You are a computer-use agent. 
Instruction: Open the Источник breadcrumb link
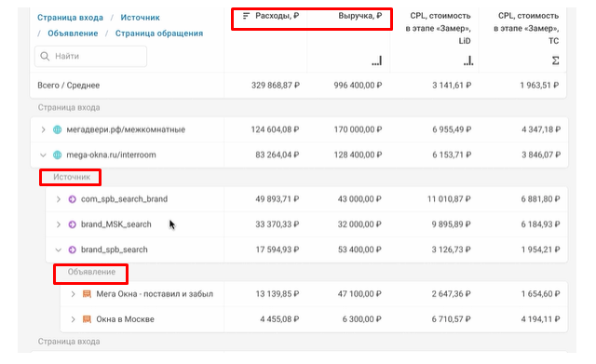[x=141, y=18]
